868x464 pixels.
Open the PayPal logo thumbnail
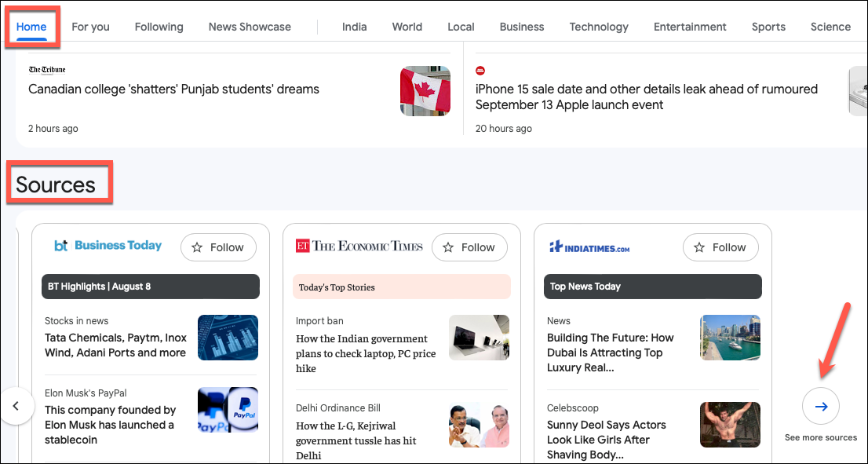(x=228, y=410)
